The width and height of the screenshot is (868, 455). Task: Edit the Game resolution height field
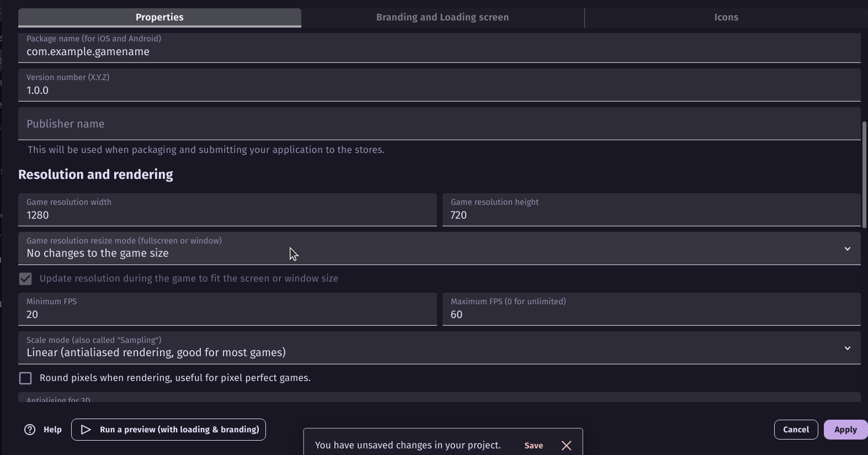[x=651, y=215]
